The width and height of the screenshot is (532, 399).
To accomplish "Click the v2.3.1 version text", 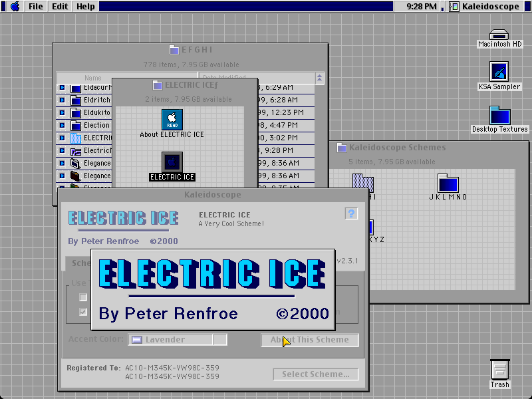I will click(x=347, y=261).
